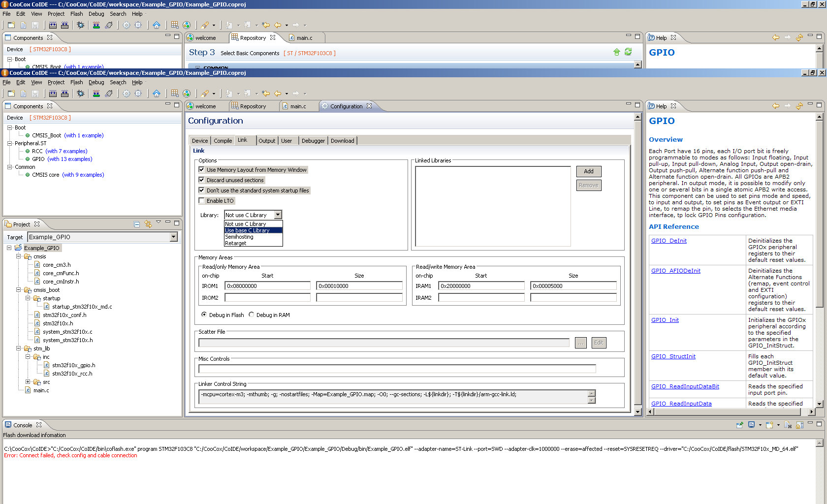Select the Debug in RAM option
Image resolution: width=827 pixels, height=504 pixels.
pos(252,315)
